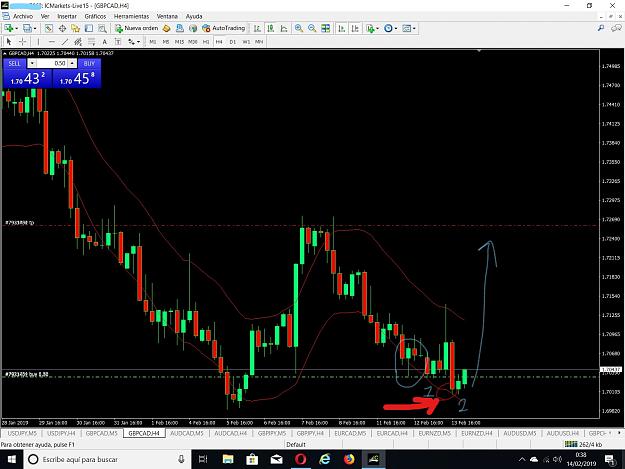
Task: Open the Periods clock dropdown
Action: click(390, 28)
